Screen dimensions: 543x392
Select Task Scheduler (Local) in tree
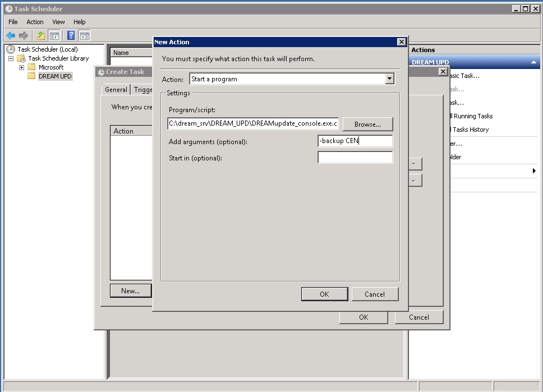pos(48,49)
